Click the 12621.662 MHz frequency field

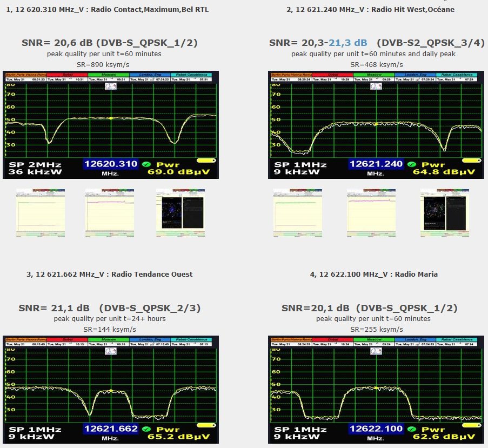point(111,429)
